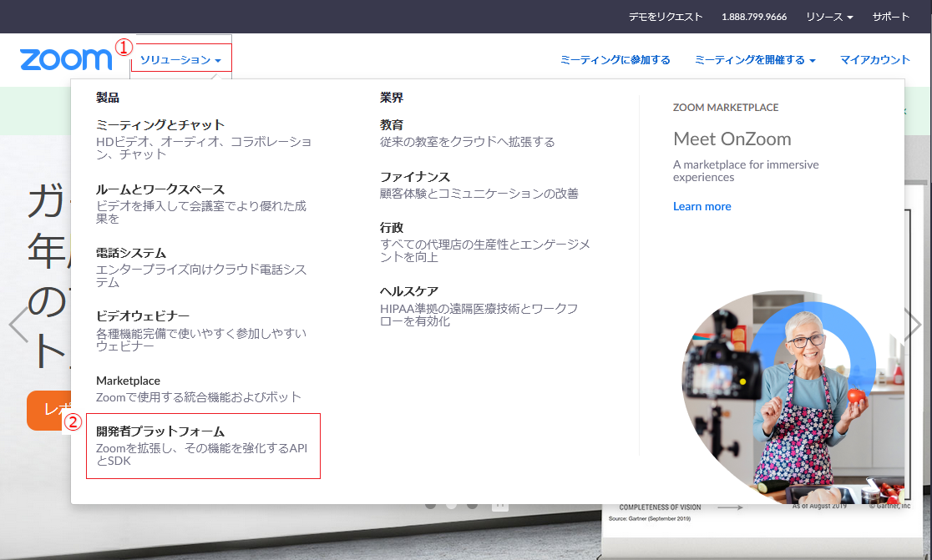Viewport: 932px width, 560px height.
Task: Open ルームとワークスペース product page
Action: click(x=160, y=189)
